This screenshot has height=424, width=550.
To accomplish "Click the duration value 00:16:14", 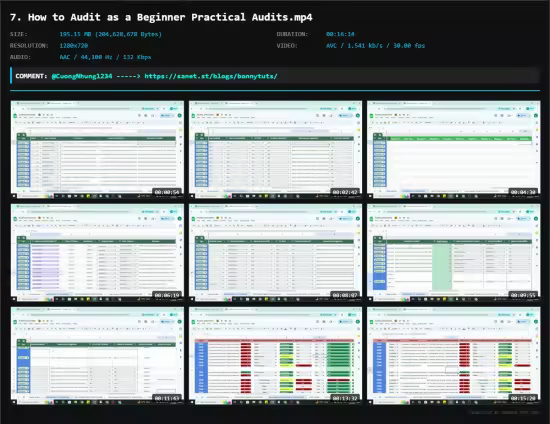I will [x=340, y=34].
